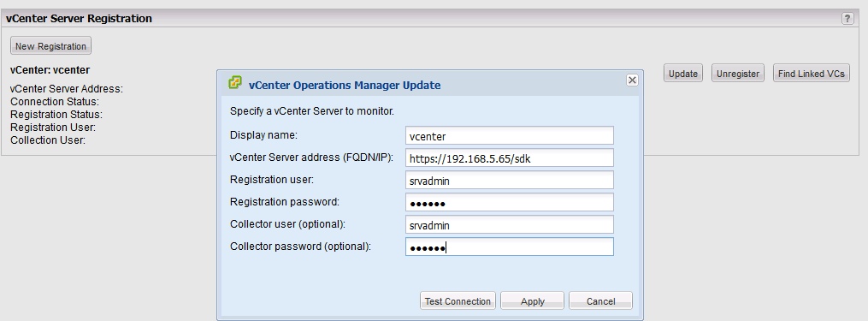Apply the vCenter registration changes

[x=533, y=301]
